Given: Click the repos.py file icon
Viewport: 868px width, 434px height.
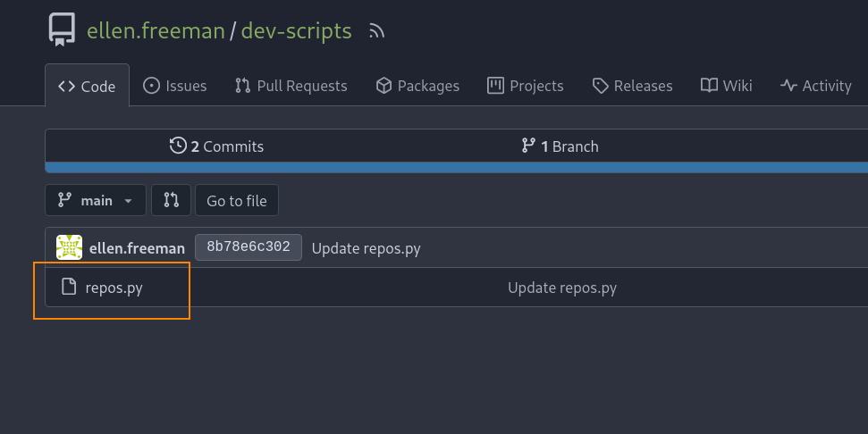Looking at the screenshot, I should pyautogui.click(x=68, y=288).
